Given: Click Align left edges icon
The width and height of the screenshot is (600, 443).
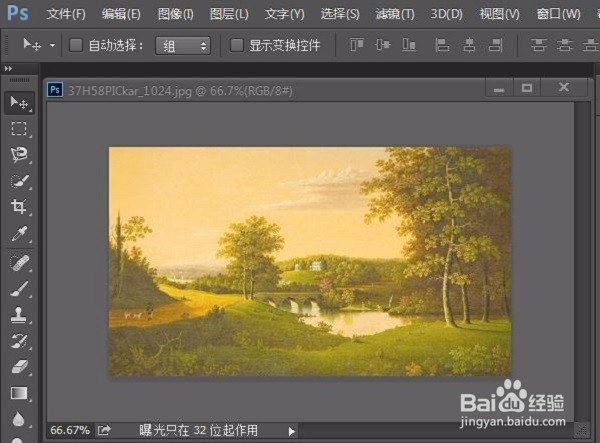Looking at the screenshot, I should pos(442,45).
